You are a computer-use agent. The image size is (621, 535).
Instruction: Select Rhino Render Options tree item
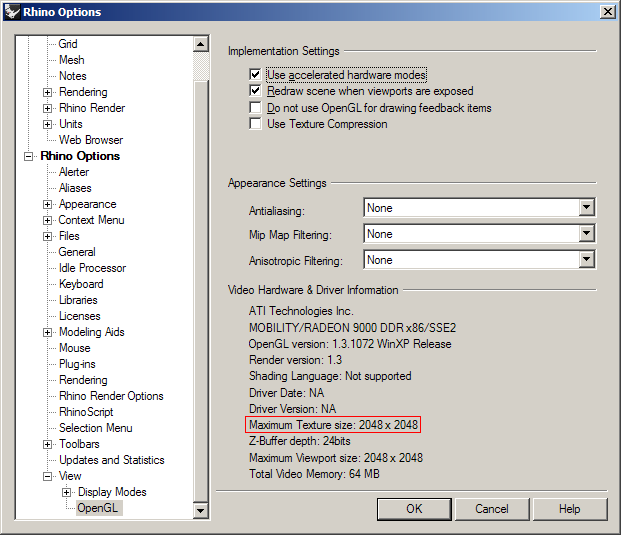[x=110, y=396]
